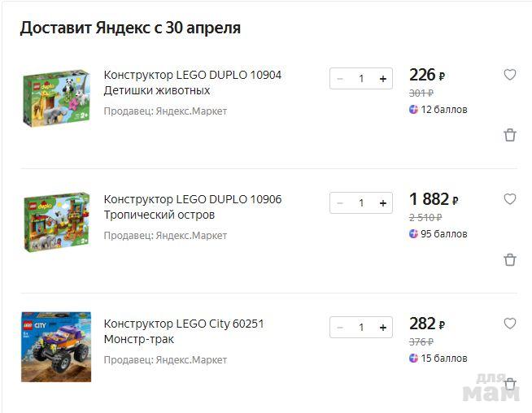Click the points icon beside 12 баллов
The width and height of the screenshot is (532, 413).
point(414,110)
